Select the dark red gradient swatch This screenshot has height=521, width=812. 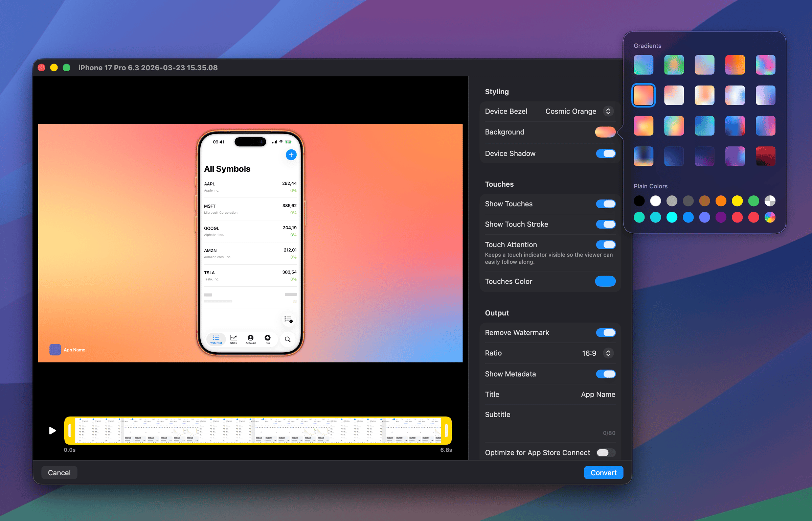tap(765, 156)
